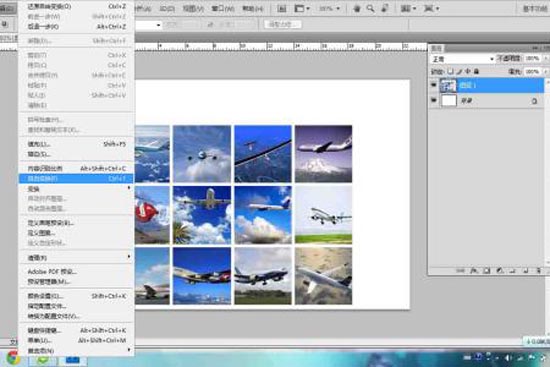550x367 pixels.
Task: Select the Hand tool in top bar
Action: [357, 8]
